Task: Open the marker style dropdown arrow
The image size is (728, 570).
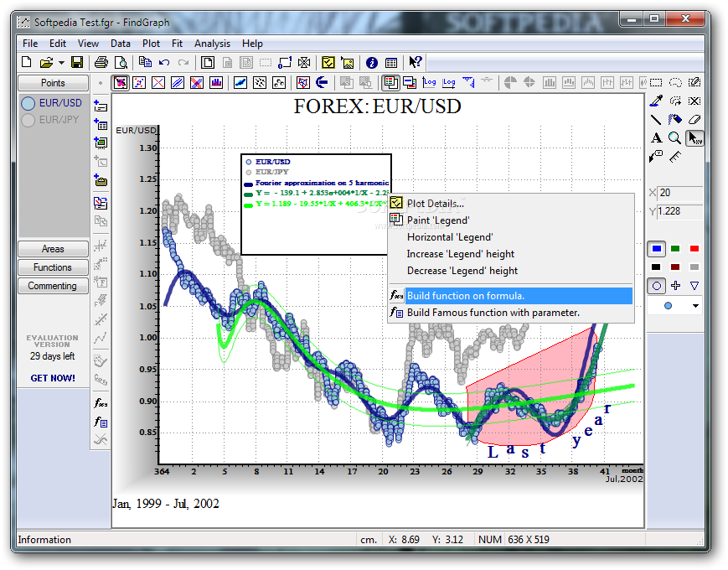Action: (x=695, y=306)
